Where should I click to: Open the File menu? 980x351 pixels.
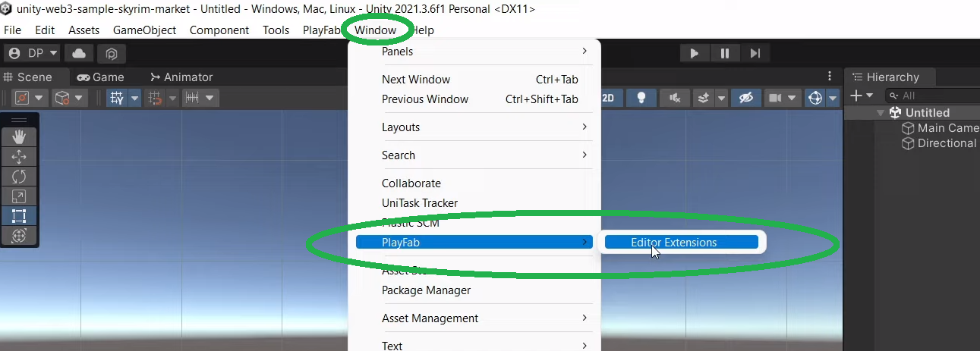click(12, 30)
